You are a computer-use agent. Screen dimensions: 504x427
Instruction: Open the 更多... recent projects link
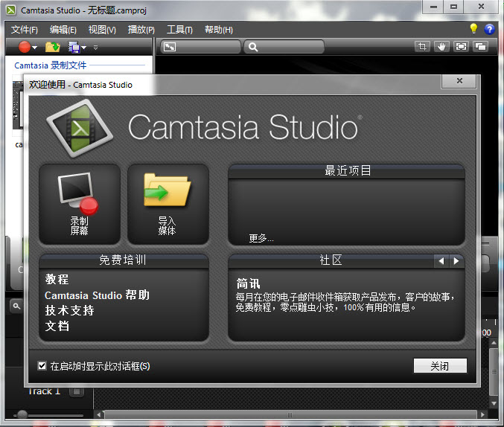pos(261,239)
